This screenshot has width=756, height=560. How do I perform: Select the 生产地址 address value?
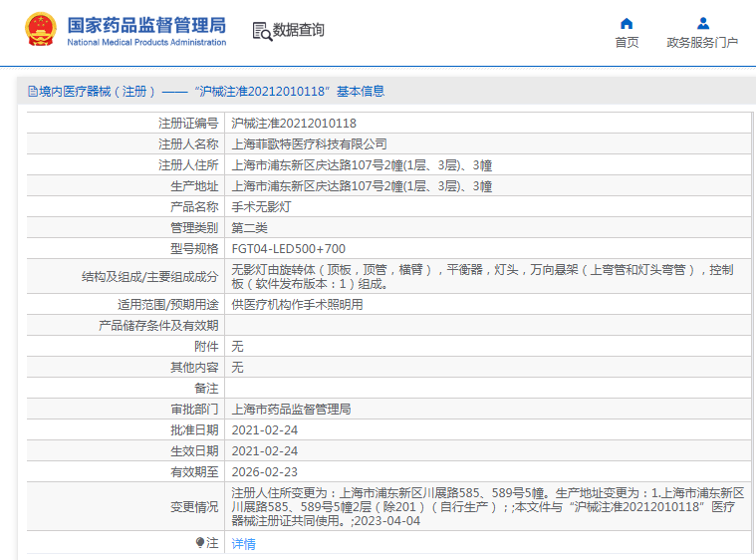[362, 186]
